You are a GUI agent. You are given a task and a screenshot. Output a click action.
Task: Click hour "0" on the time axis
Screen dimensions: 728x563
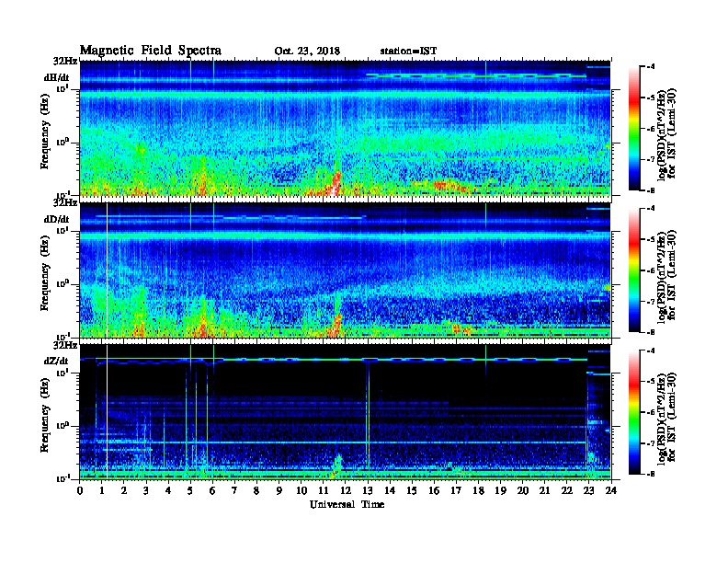[x=80, y=491]
